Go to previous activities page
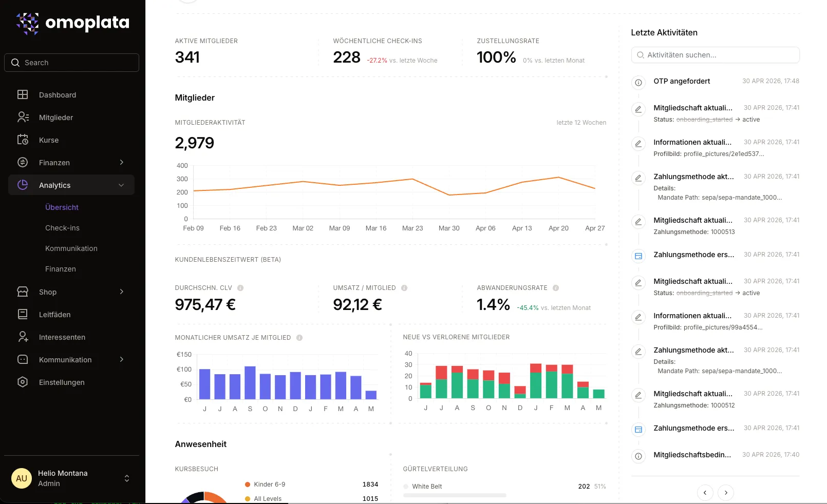The width and height of the screenshot is (827, 504). (705, 493)
